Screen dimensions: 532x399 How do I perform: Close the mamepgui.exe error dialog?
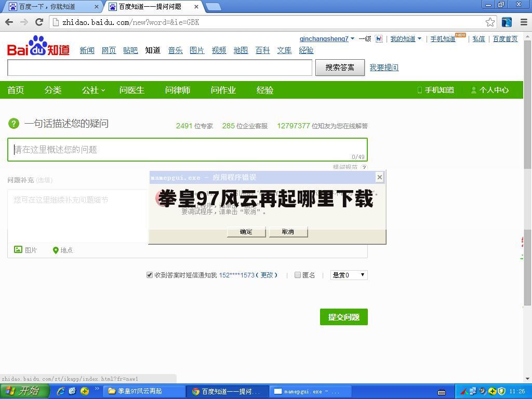coord(380,177)
